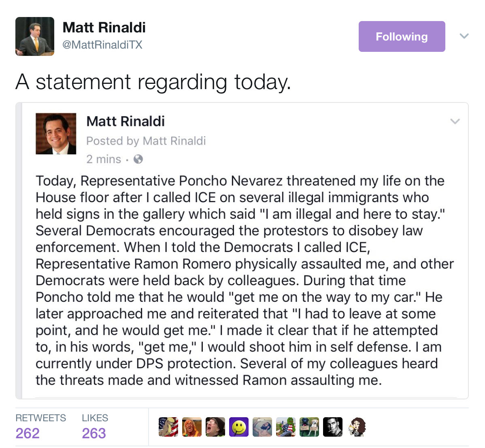
Task: Open Matt Rinaldi's tweet profile photo
Action: tap(35, 36)
